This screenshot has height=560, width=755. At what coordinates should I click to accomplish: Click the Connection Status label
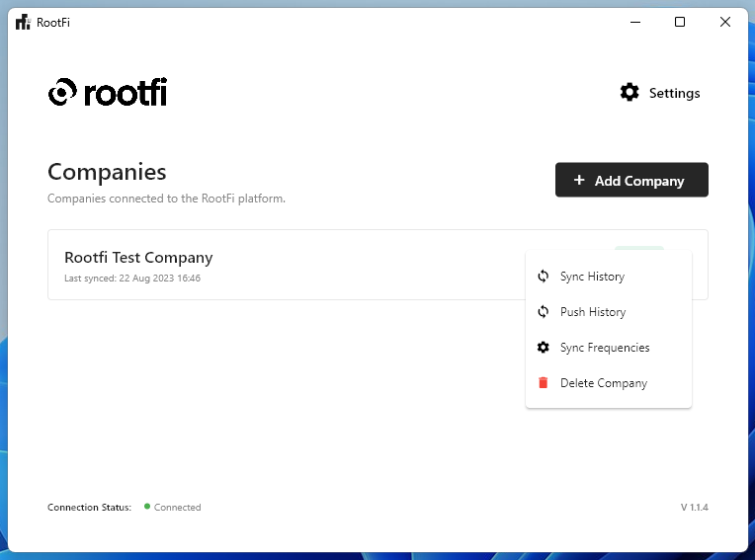click(x=89, y=507)
